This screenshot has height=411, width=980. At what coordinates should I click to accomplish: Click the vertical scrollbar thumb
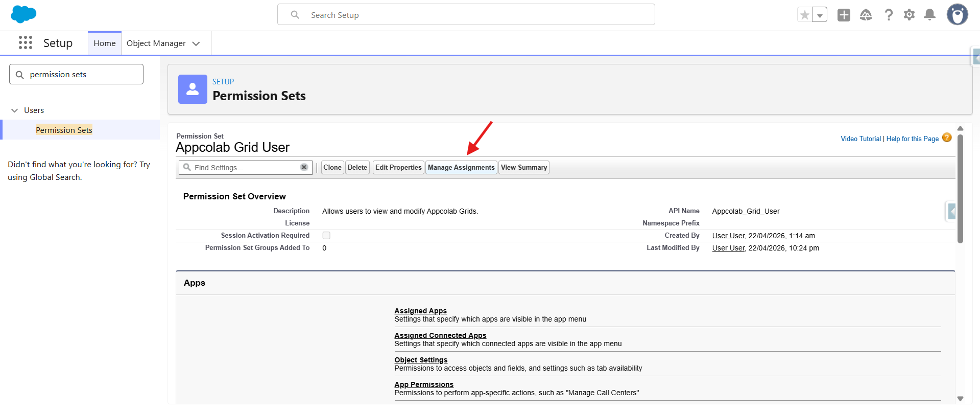pos(960,189)
